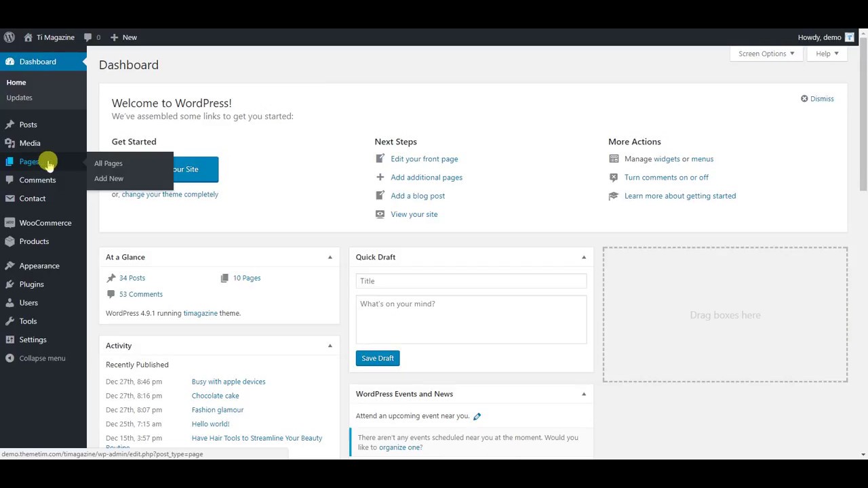
Task: Open the 53 Comments link
Action: click(141, 294)
